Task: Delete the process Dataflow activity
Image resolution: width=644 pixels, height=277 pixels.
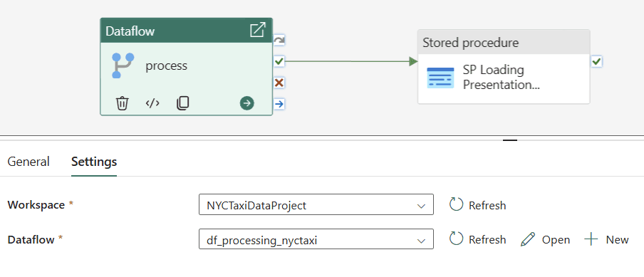Action: 123,103
